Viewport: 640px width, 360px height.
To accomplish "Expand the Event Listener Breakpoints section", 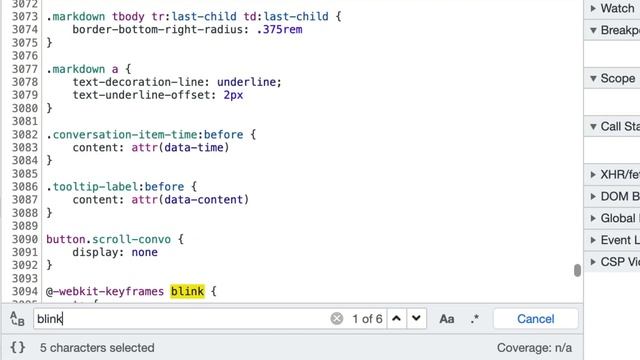I will pos(612,240).
